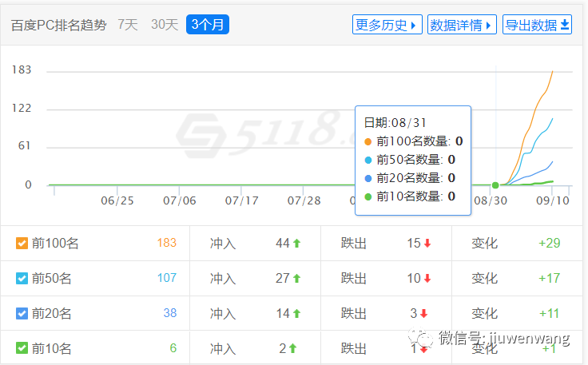This screenshot has width=588, height=365.
Task: Uncheck the 前20名 checkbox
Action: pyautogui.click(x=22, y=313)
